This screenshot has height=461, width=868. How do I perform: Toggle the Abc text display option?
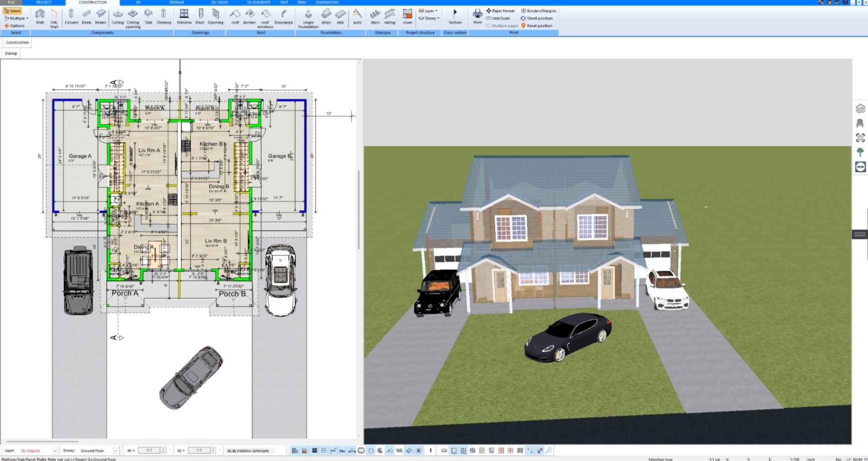[342, 450]
